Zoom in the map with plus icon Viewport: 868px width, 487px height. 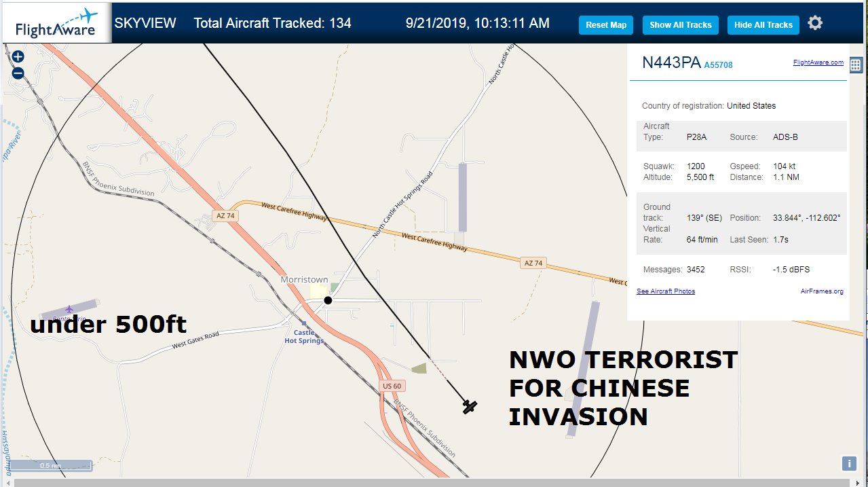point(18,57)
